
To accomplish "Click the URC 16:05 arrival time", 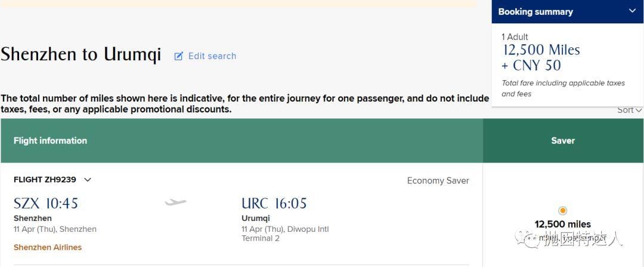I will click(274, 203).
